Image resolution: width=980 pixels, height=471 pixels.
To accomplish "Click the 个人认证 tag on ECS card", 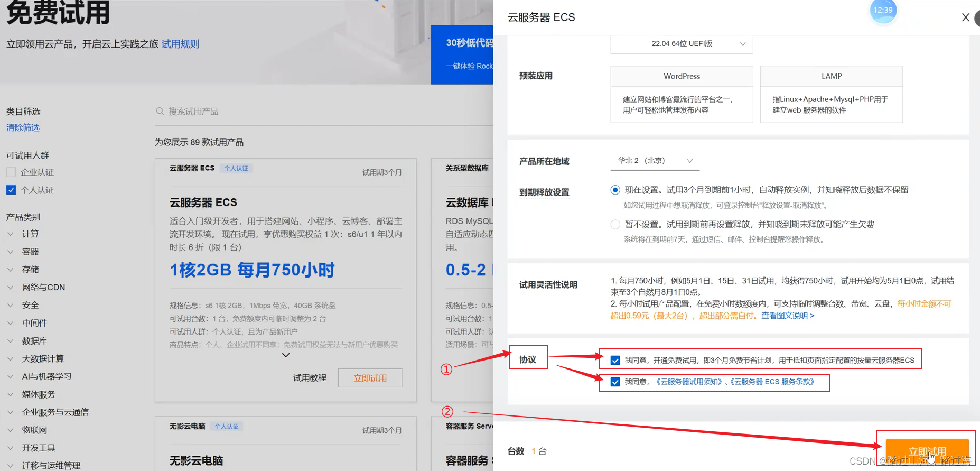I will tap(236, 168).
